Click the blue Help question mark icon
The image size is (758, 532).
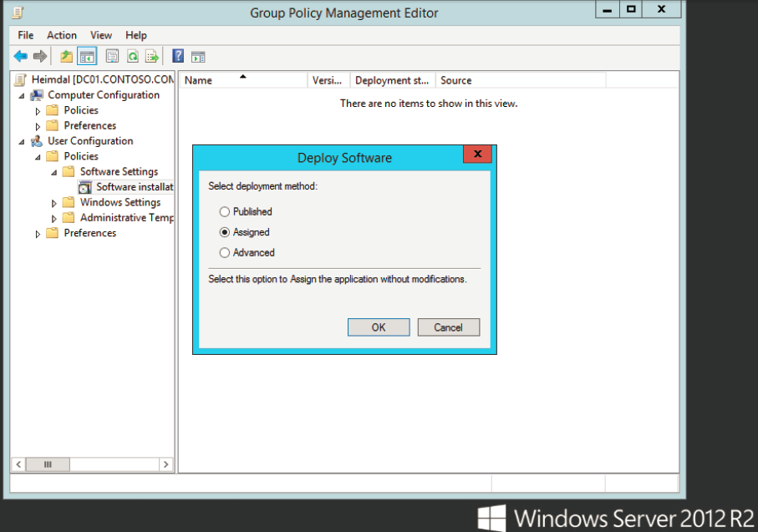tap(178, 56)
